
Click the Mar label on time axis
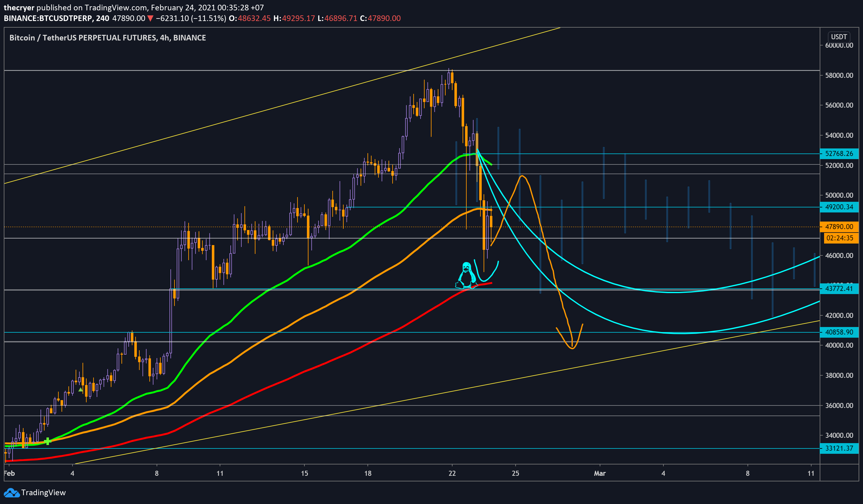600,473
